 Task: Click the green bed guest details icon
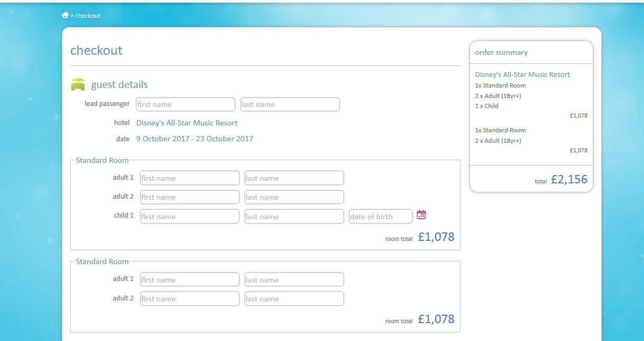coord(78,84)
